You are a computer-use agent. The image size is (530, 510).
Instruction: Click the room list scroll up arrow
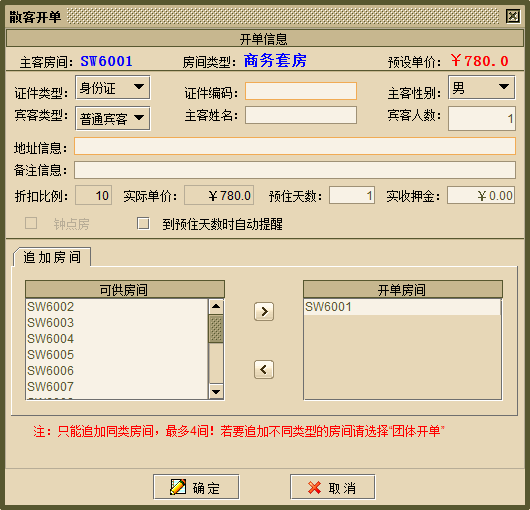click(x=216, y=307)
